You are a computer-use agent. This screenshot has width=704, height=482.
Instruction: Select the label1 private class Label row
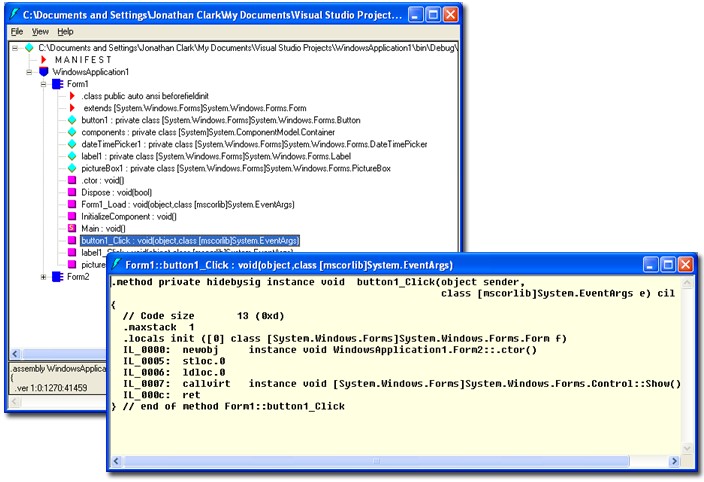point(216,157)
